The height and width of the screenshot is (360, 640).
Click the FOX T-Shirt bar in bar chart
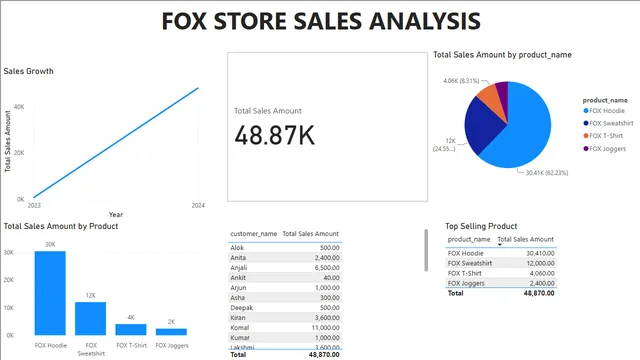pos(131,329)
